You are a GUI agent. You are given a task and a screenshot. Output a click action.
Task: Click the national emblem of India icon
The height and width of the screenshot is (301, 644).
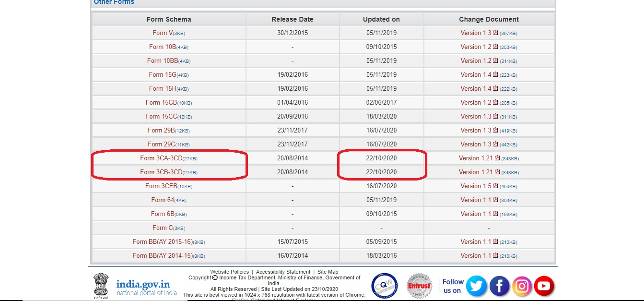101,286
